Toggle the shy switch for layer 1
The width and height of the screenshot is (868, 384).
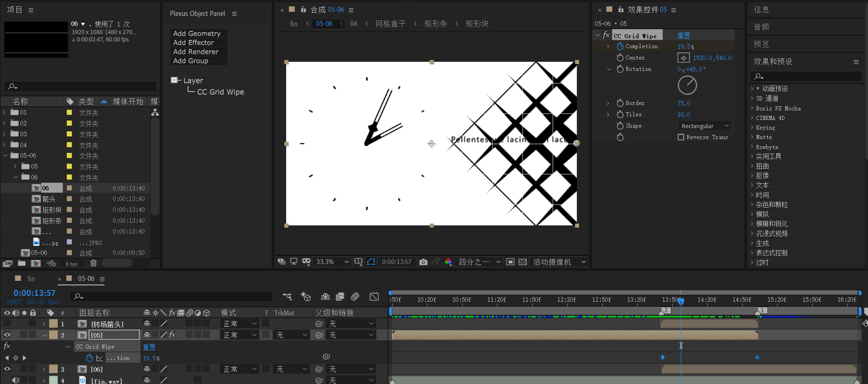pyautogui.click(x=147, y=324)
